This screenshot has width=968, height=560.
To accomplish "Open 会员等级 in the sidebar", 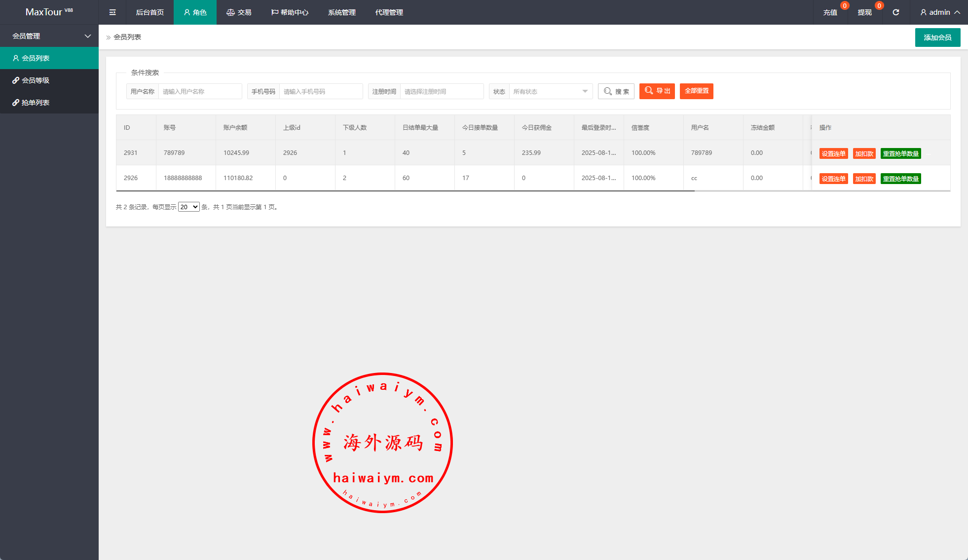I will (36, 80).
